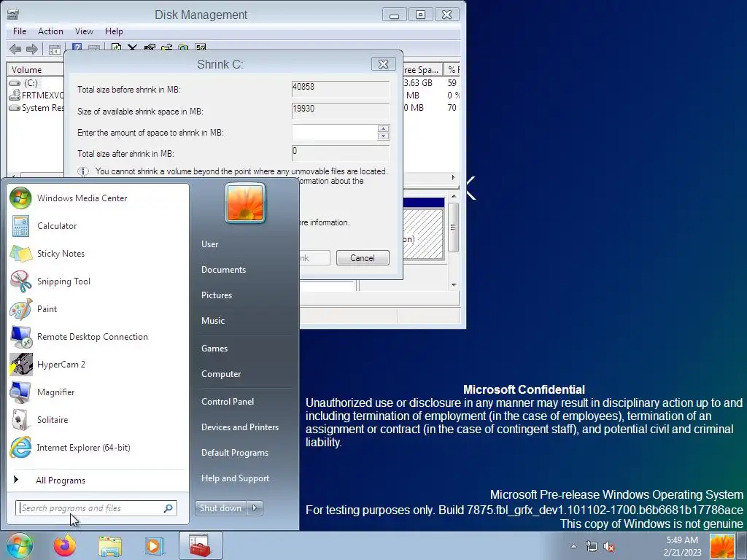Click the Back arrow in Disk Management toolbar

(x=15, y=49)
